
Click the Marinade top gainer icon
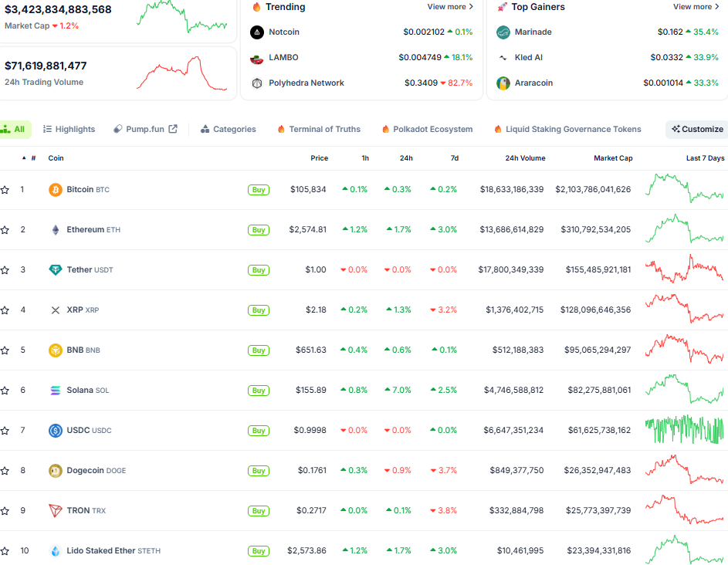point(503,32)
